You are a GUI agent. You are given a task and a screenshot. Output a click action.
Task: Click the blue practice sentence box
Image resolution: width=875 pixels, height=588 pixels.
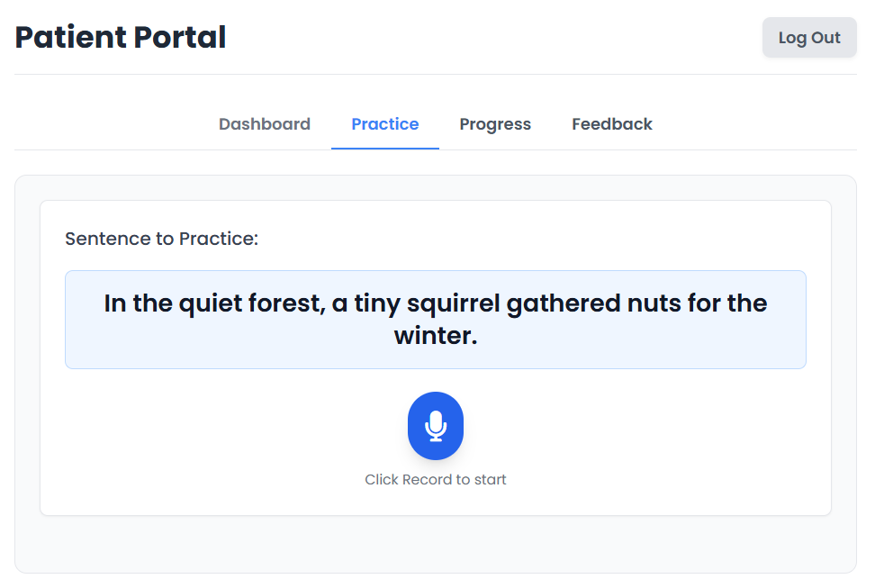pyautogui.click(x=436, y=320)
